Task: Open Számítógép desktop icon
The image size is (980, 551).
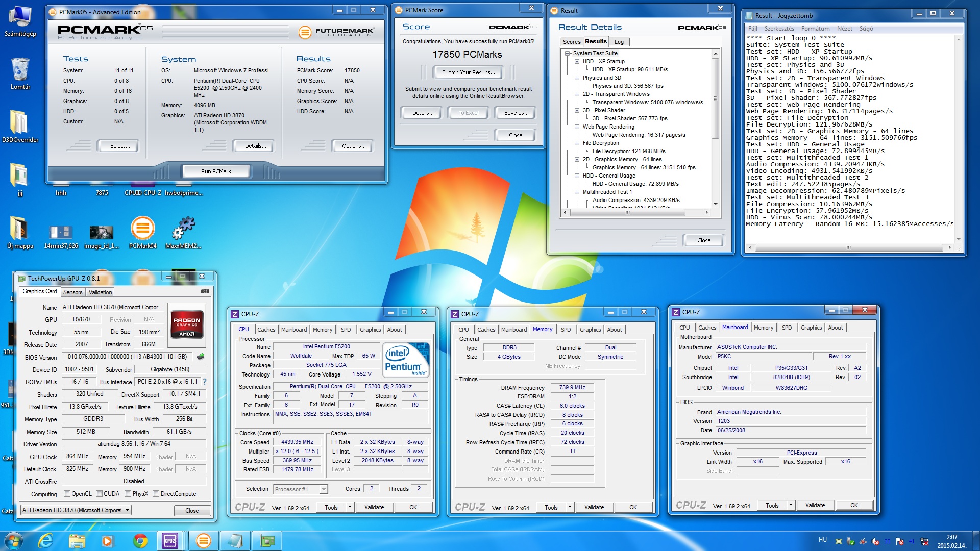Action: (20, 21)
